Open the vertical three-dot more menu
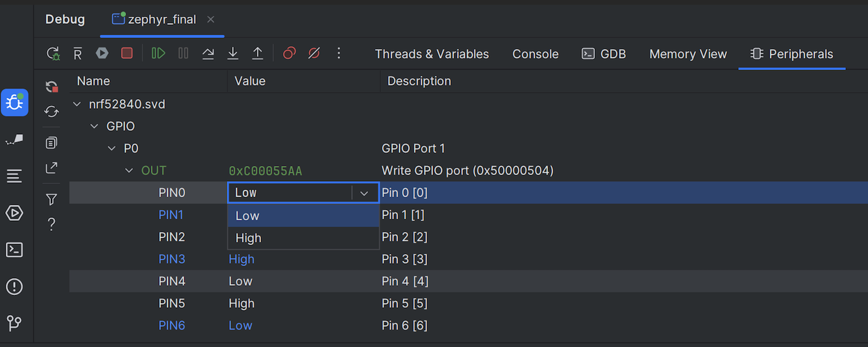Viewport: 868px width, 347px height. [x=339, y=54]
